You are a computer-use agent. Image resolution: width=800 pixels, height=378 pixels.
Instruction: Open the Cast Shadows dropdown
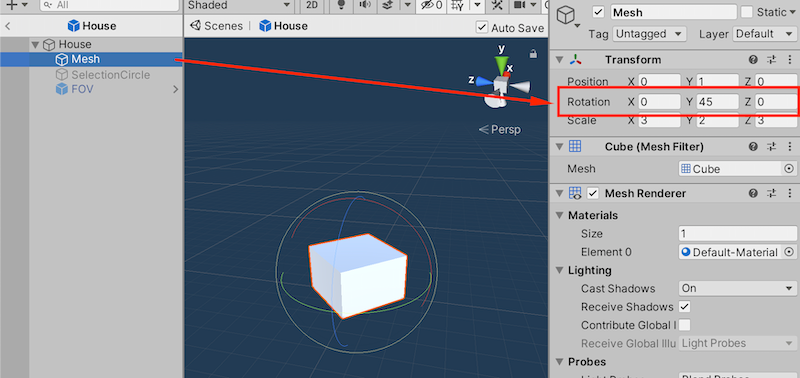click(x=738, y=288)
